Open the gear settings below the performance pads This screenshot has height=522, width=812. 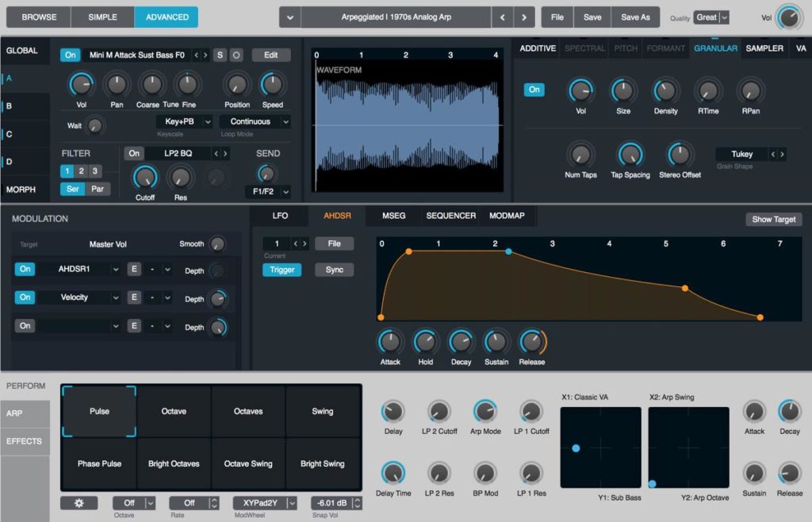pos(79,503)
